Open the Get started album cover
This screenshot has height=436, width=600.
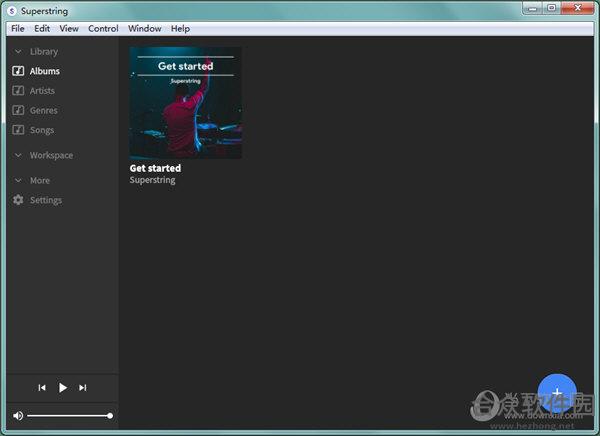click(x=186, y=103)
